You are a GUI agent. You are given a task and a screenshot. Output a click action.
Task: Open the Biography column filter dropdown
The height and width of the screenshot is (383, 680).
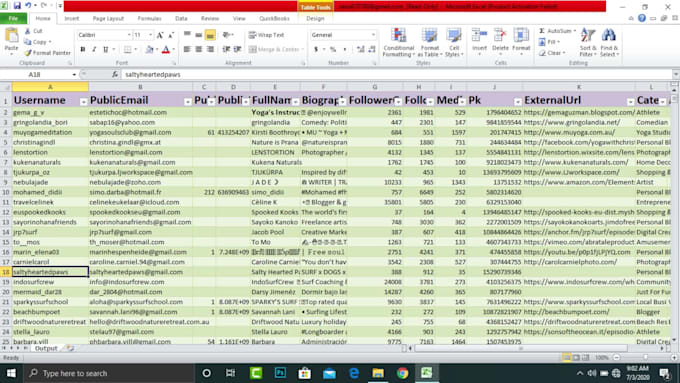342,101
